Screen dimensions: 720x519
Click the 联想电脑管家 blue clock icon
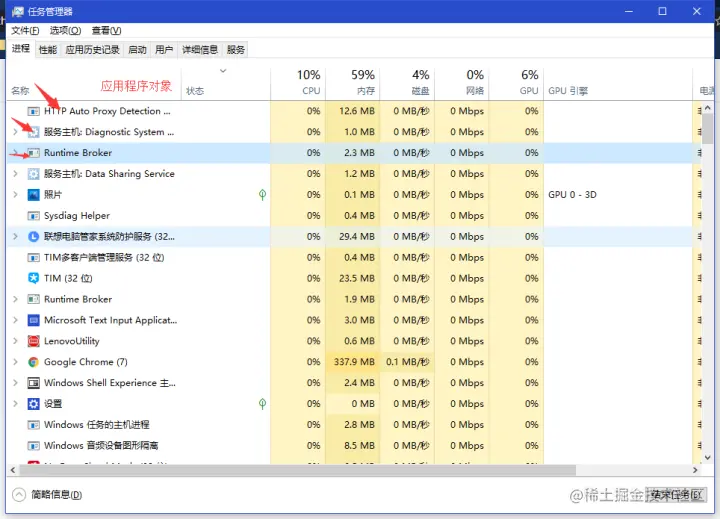[34, 237]
